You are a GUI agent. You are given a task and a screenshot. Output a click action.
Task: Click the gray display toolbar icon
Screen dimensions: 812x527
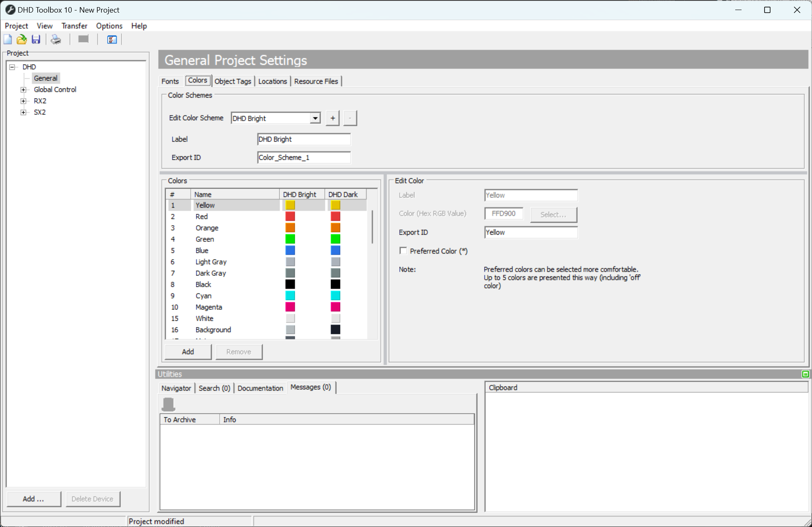tap(83, 39)
